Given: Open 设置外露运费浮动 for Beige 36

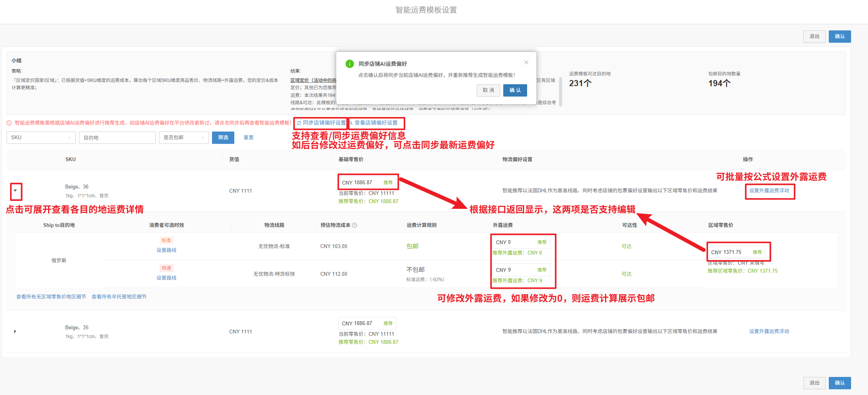Looking at the screenshot, I should tap(769, 191).
